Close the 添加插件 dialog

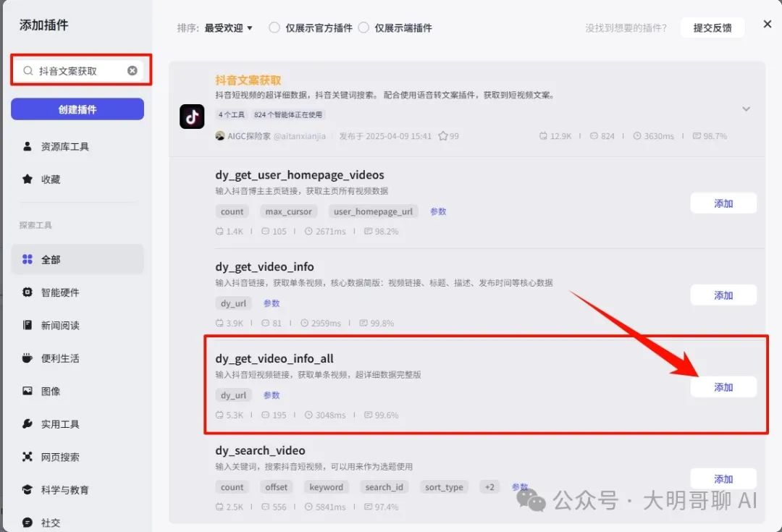767,24
